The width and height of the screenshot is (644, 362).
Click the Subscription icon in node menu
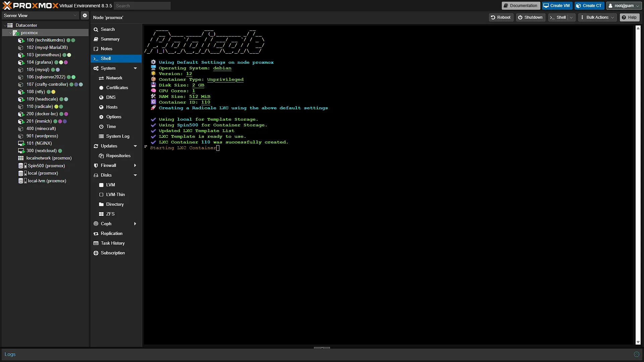tap(96, 253)
